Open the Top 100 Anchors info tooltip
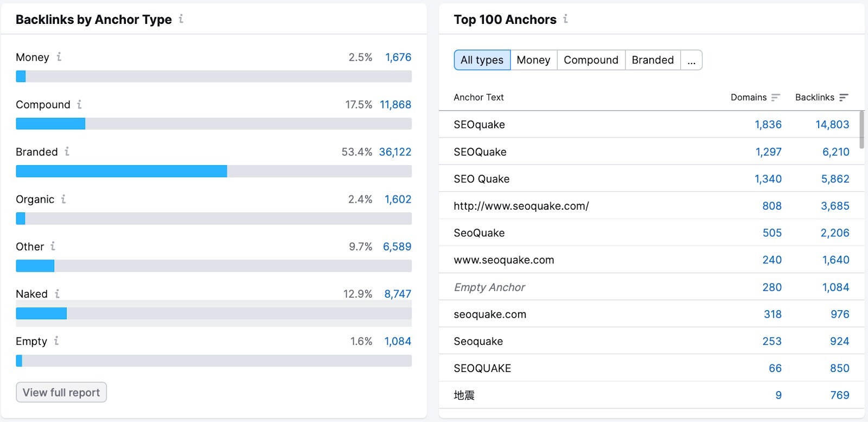The image size is (868, 422). 566,20
